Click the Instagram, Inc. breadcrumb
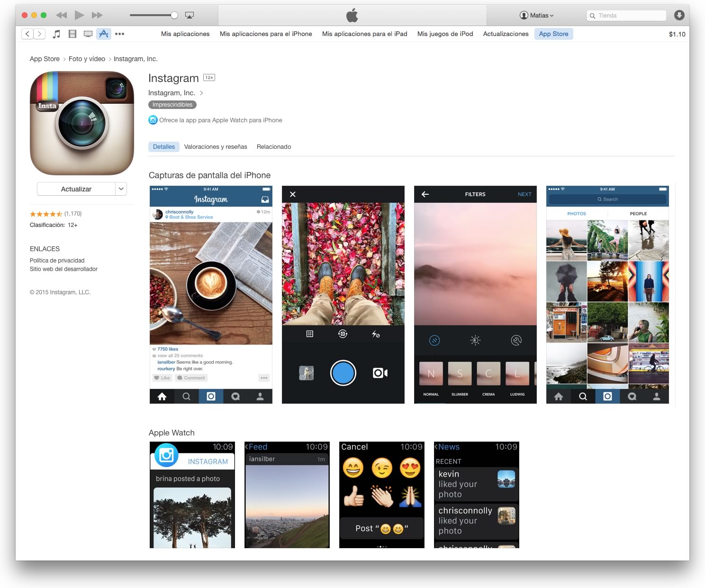Viewport: 705px width, 588px height. click(x=136, y=59)
